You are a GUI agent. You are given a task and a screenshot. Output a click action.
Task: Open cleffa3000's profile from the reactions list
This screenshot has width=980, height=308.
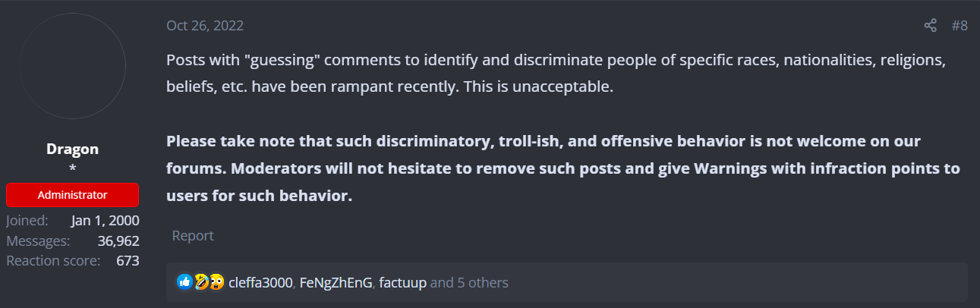pos(260,282)
